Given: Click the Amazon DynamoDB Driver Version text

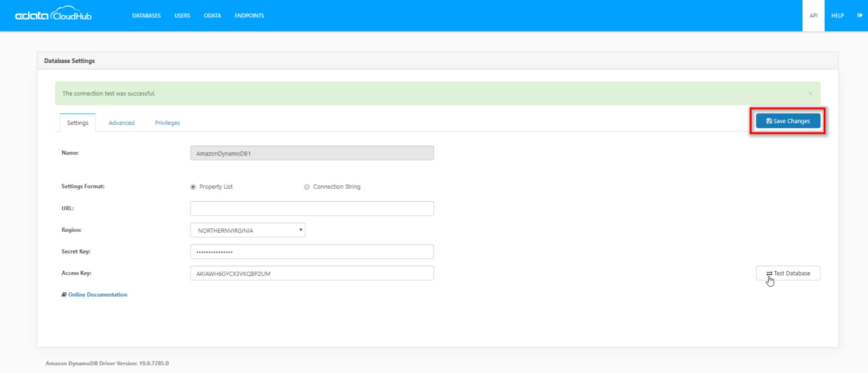Looking at the screenshot, I should 107,363.
